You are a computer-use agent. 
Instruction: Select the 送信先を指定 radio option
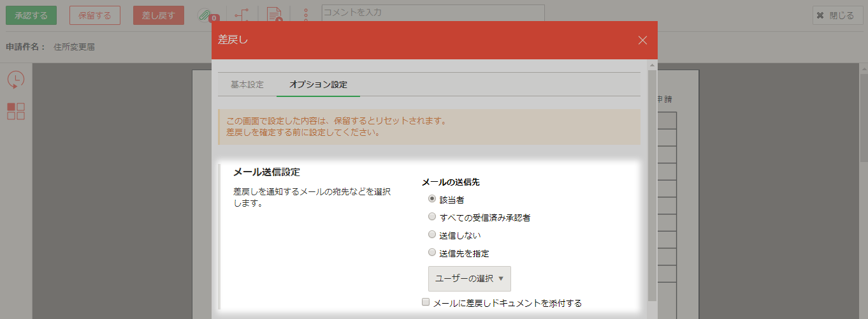(x=432, y=253)
